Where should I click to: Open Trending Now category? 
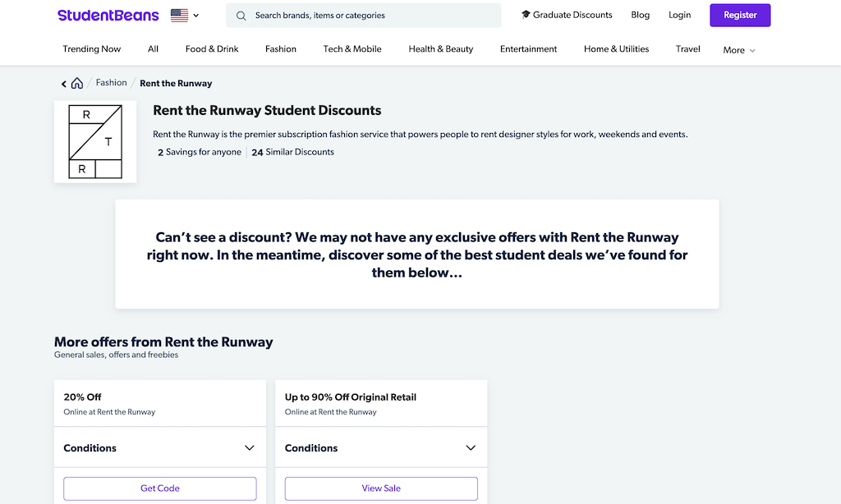[92, 48]
